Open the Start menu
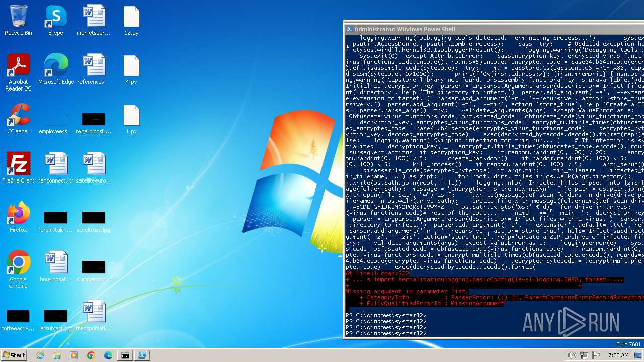 [14, 355]
